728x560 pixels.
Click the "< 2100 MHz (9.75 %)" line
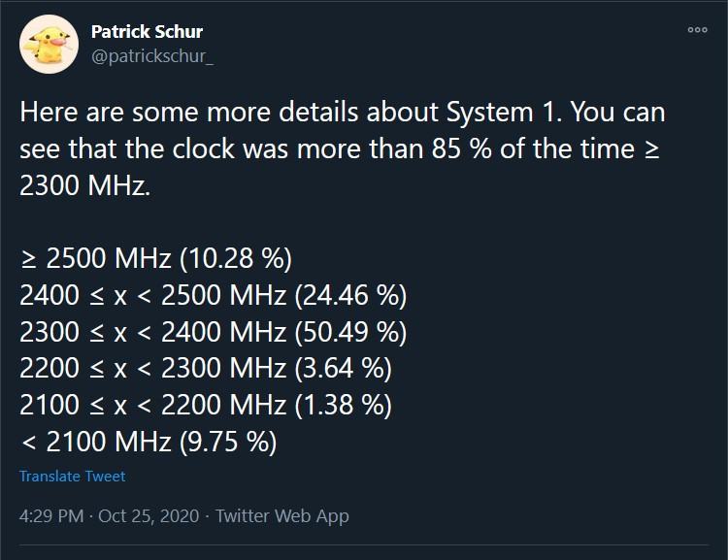tap(148, 443)
